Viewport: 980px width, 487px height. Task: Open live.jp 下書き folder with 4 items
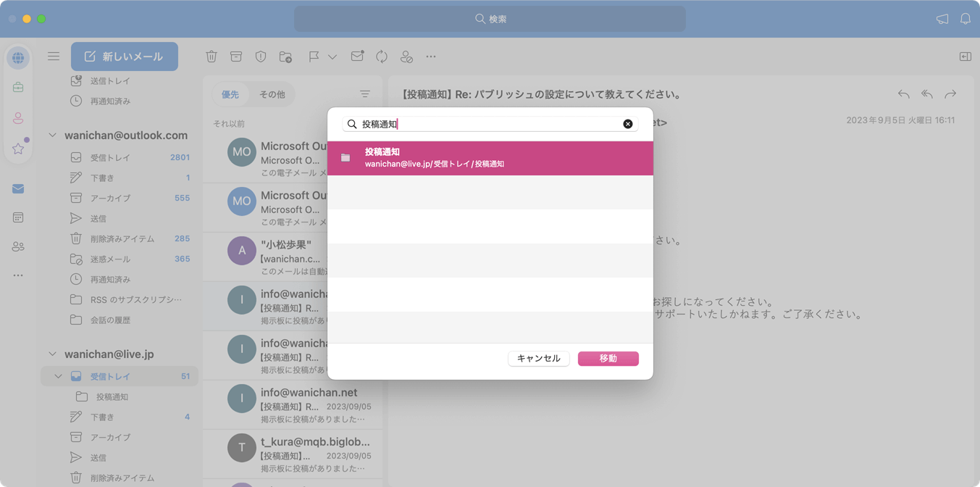(120, 417)
